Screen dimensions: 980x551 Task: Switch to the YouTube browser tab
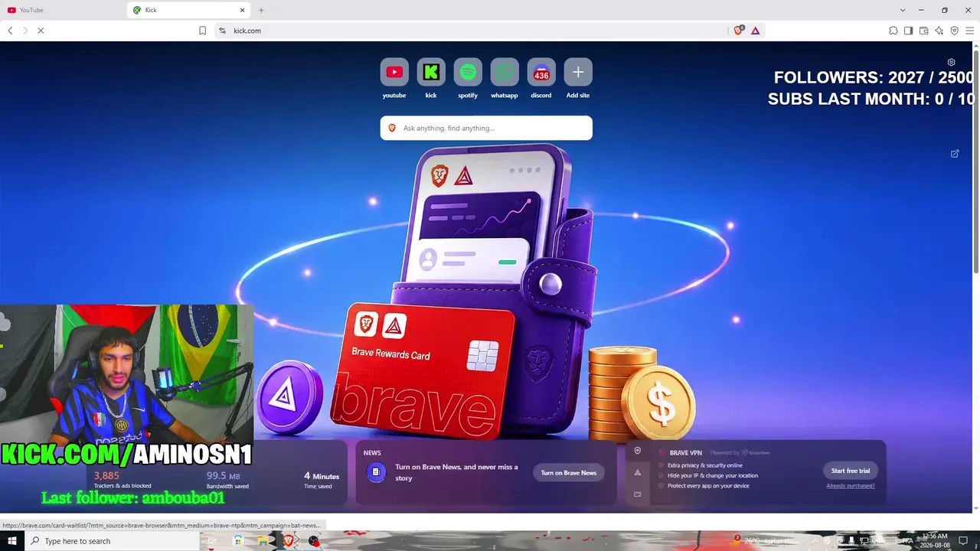(x=63, y=10)
